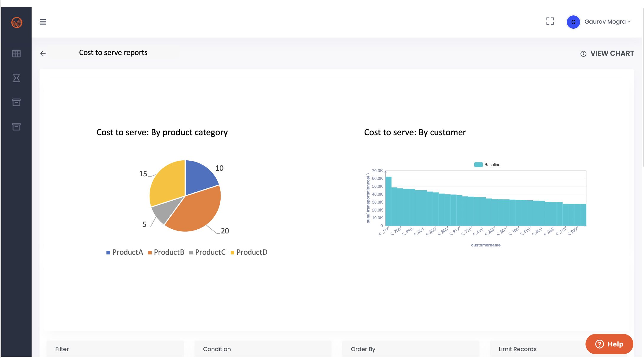This screenshot has width=644, height=358.
Task: Toggle the hamburger menu icon
Action: coord(43,22)
